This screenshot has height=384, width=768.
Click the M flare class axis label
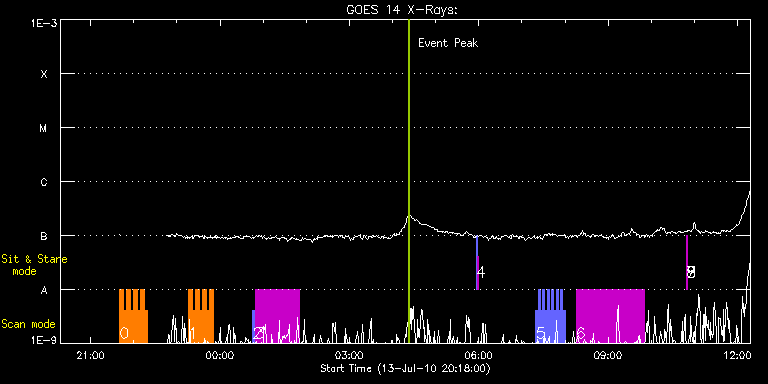point(44,128)
